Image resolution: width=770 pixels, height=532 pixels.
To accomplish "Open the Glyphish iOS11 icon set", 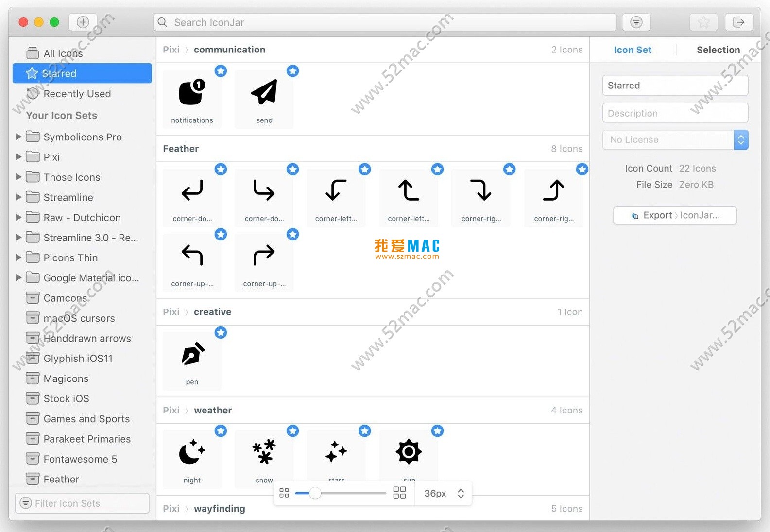I will 82,358.
